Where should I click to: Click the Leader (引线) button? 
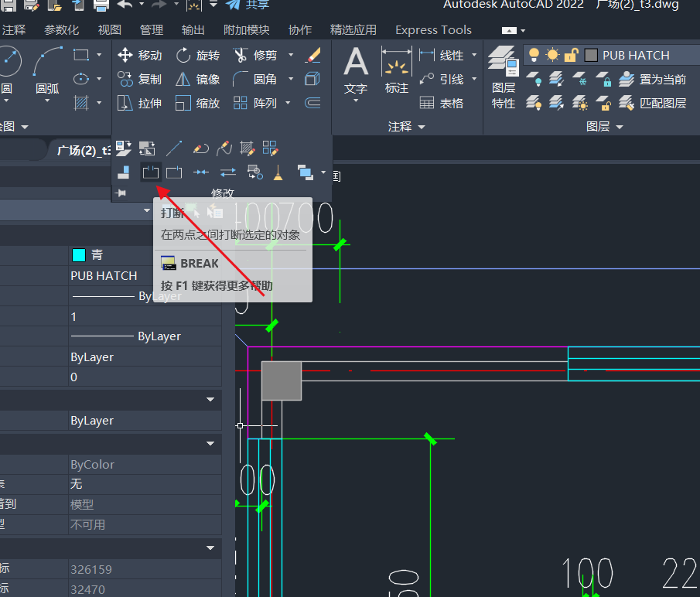click(x=442, y=80)
